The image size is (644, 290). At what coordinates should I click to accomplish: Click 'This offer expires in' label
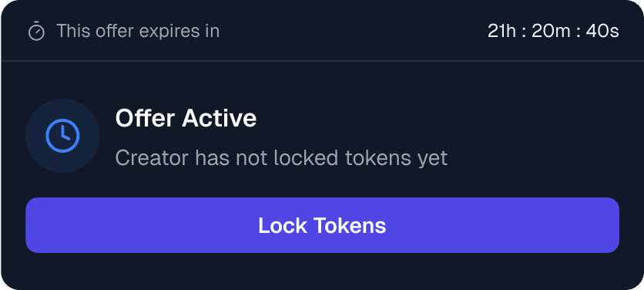coord(138,31)
